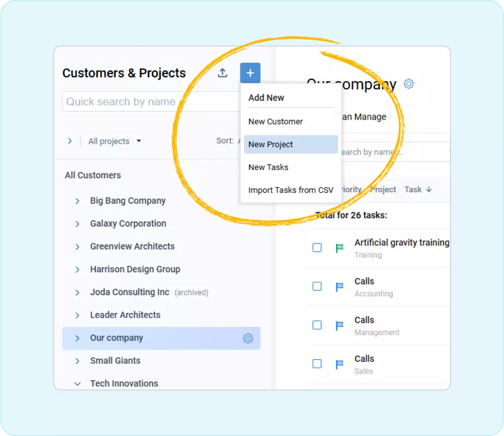The width and height of the screenshot is (504, 436).
Task: Open settings gear next to Our company heading
Action: [409, 84]
